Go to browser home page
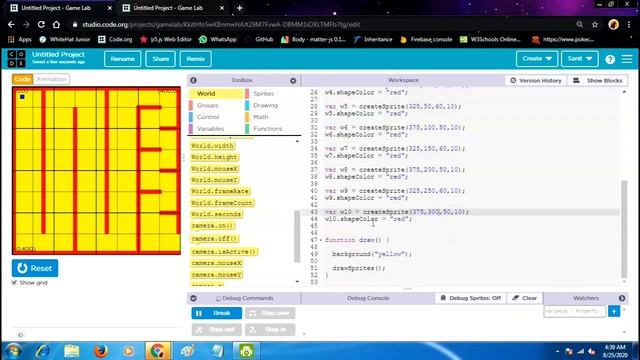The width and height of the screenshot is (640, 360). click(x=56, y=24)
